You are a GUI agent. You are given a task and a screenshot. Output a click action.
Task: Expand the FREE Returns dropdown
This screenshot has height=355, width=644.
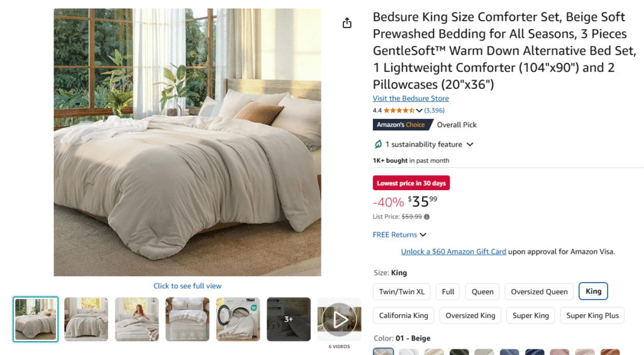(x=423, y=235)
